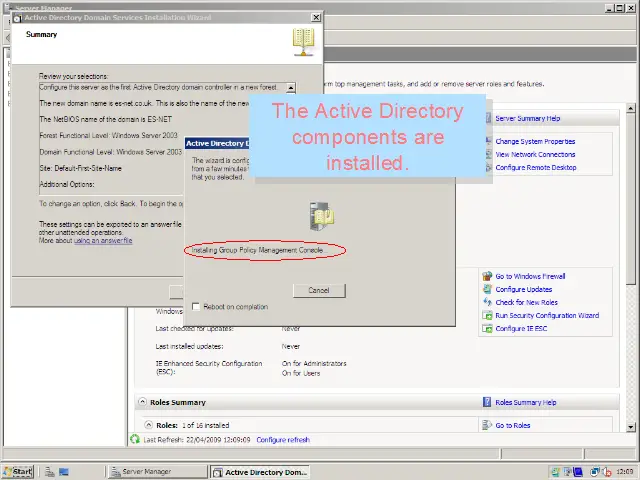Image resolution: width=640 pixels, height=480 pixels.
Task: Click the Configure Updates icon
Action: click(x=487, y=289)
